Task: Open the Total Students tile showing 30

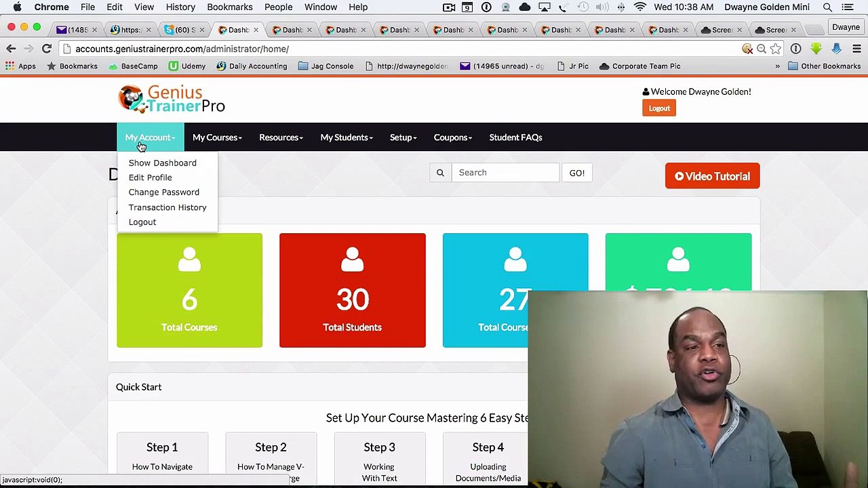Action: pos(353,290)
